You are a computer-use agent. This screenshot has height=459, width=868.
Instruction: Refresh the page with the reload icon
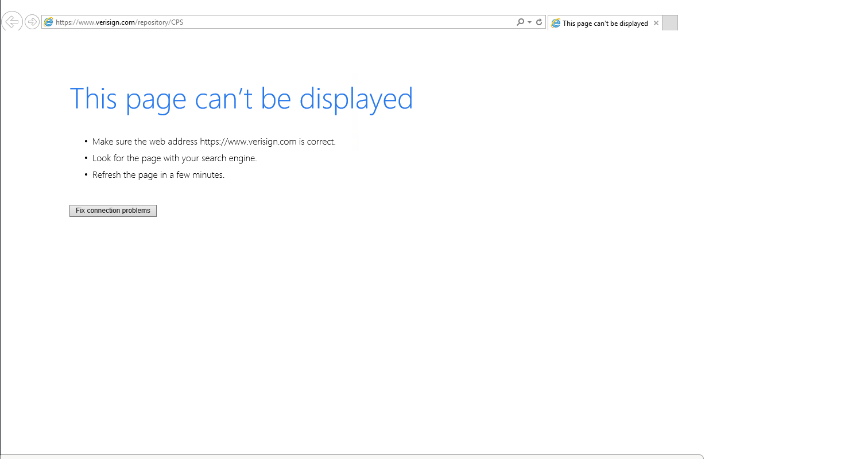click(539, 22)
